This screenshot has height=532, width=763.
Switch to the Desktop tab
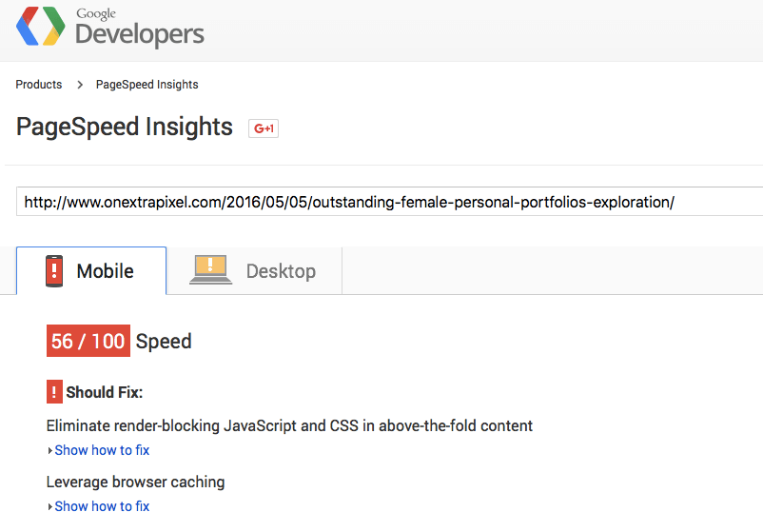click(254, 270)
